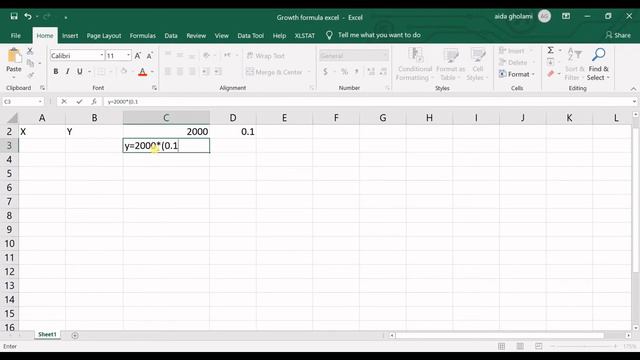
Task: Click the add new sheet plus icon
Action: [75, 335]
